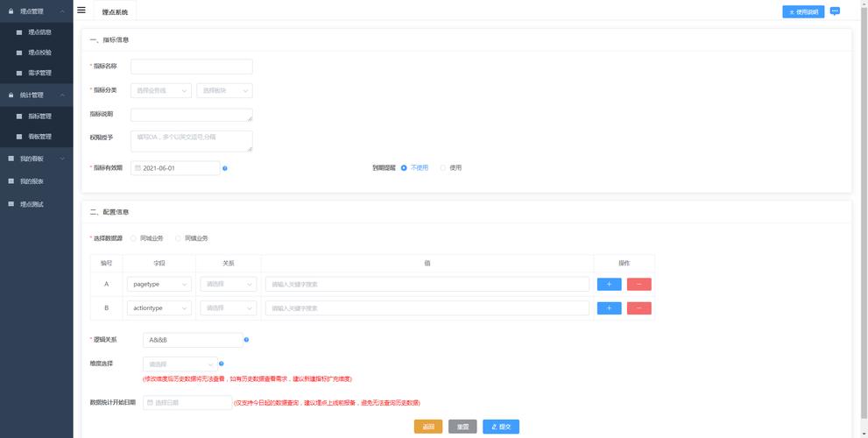Add a condition after row A with plus
This screenshot has width=868, height=438.
tap(609, 284)
